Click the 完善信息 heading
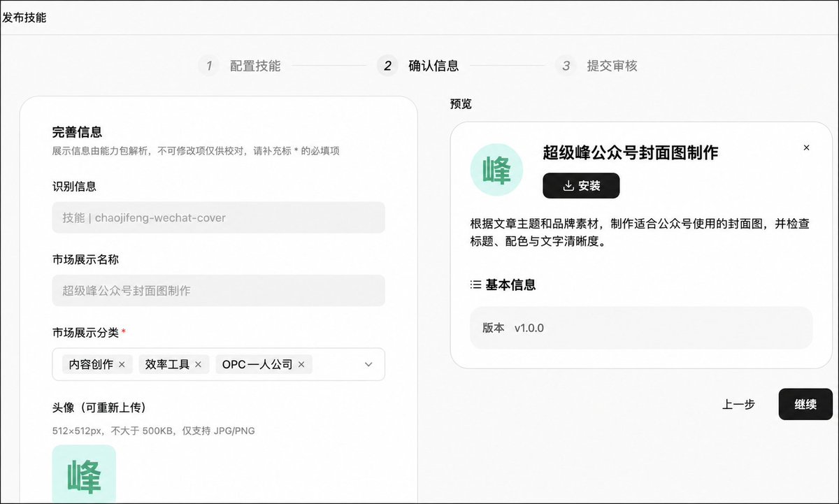839x504 pixels. point(77,131)
